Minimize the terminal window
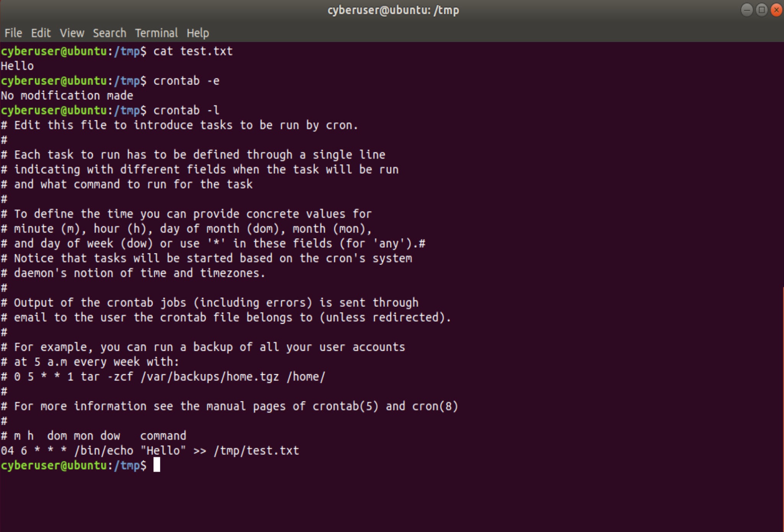This screenshot has height=532, width=784. [x=746, y=10]
